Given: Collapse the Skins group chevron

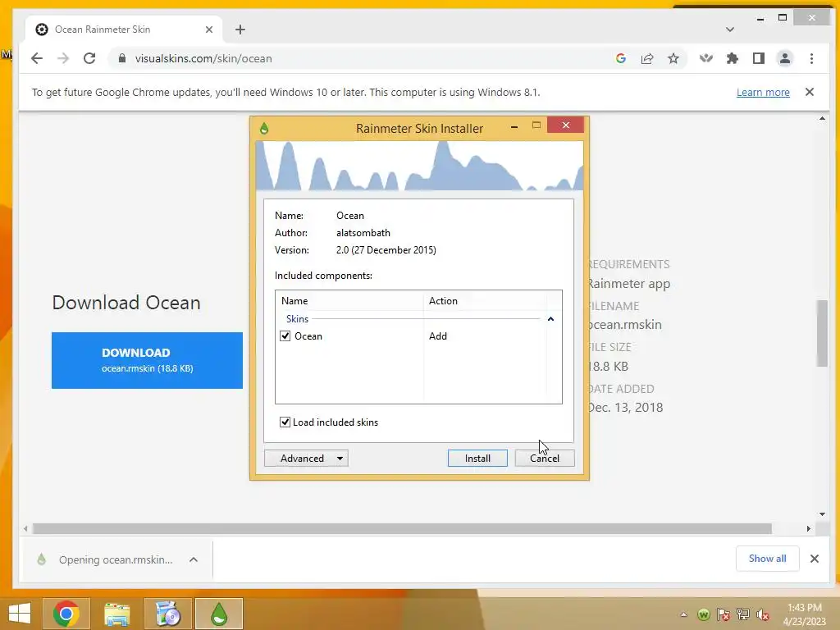Looking at the screenshot, I should click(550, 319).
